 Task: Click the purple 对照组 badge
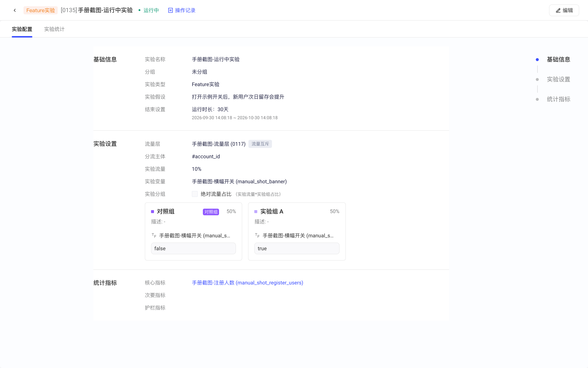(211, 212)
